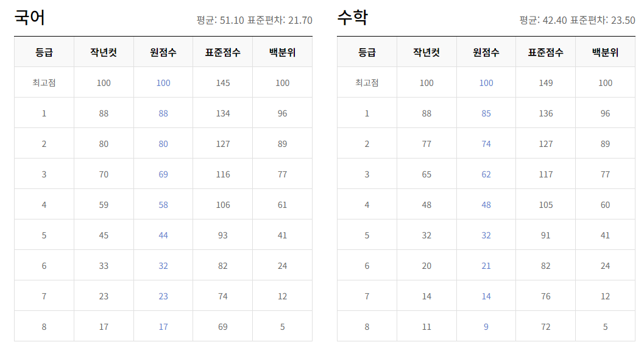Click Korean grade 4 raw score 58

coord(163,204)
